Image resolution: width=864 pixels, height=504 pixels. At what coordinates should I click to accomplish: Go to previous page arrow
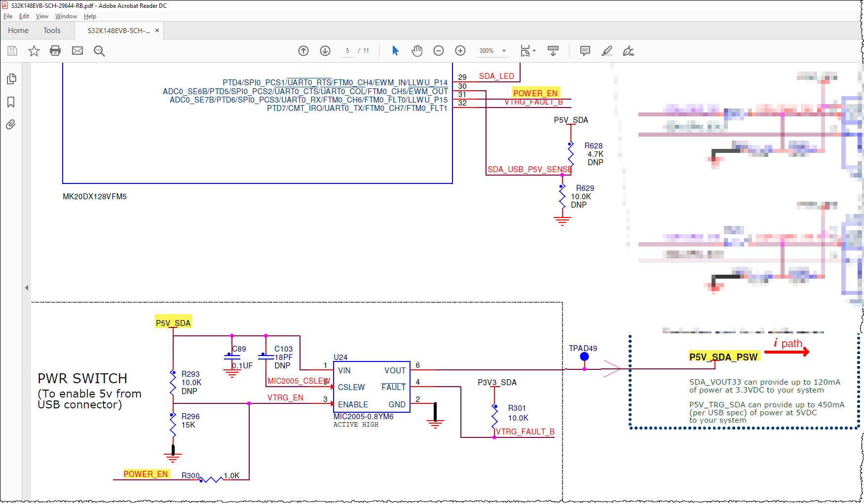[x=303, y=51]
